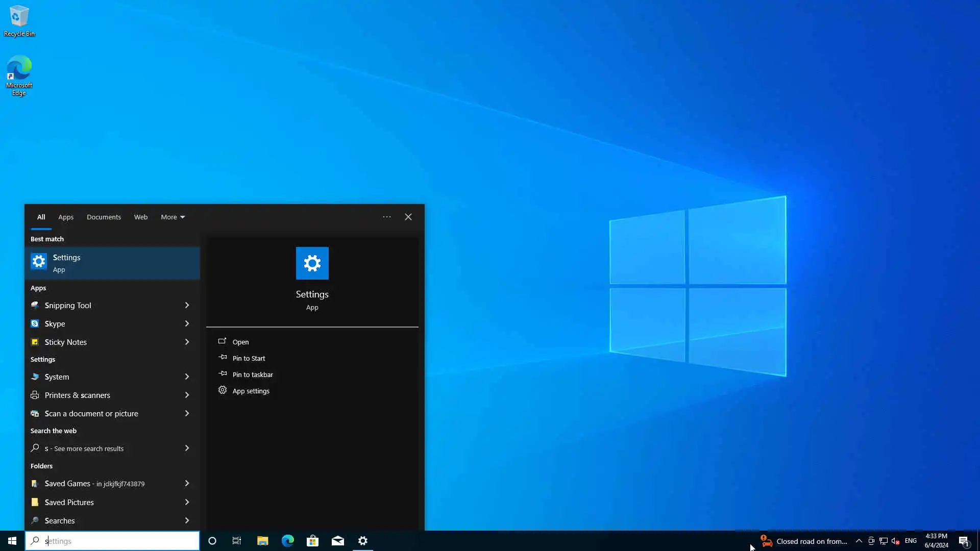Switch to the Apps search tab
The width and height of the screenshot is (980, 551).
click(66, 217)
